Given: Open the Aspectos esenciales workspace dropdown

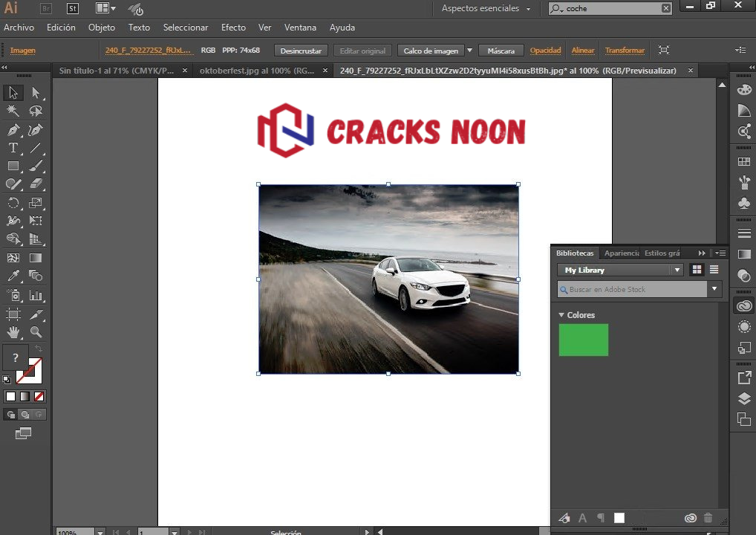Looking at the screenshot, I should coord(486,8).
